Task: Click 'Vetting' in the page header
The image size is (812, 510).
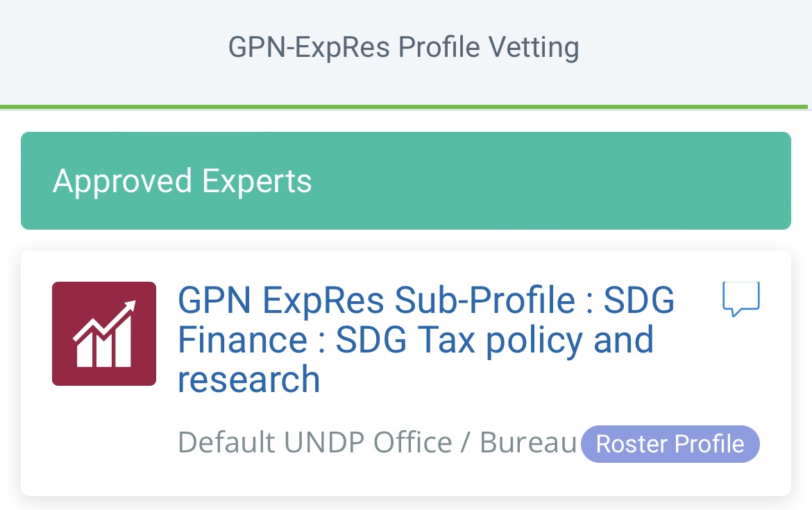Action: tap(534, 48)
